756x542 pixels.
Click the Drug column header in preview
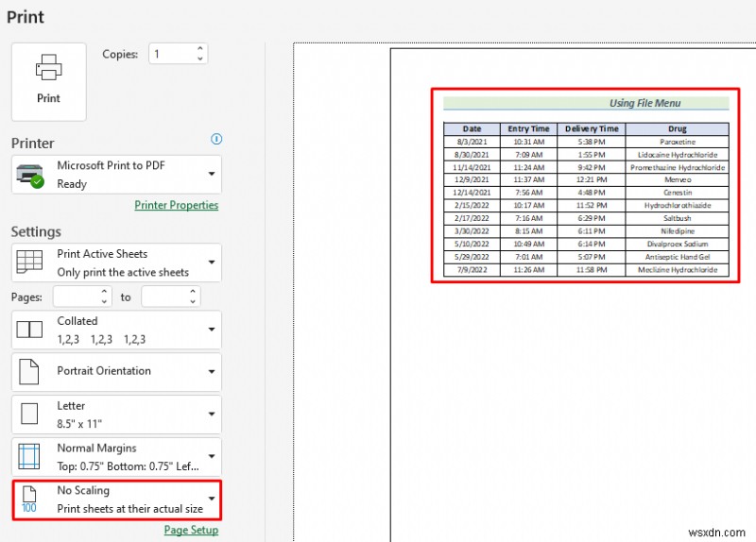(x=678, y=128)
